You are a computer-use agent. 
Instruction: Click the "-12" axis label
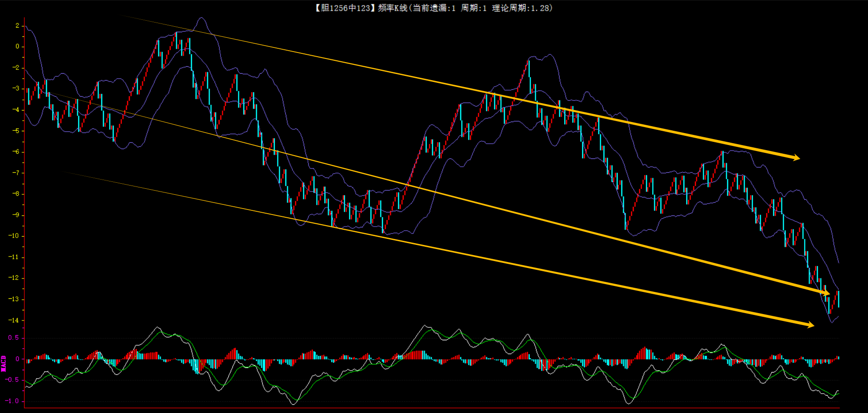(x=14, y=278)
